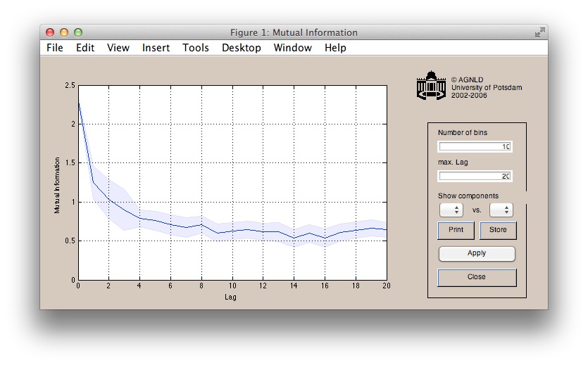
Task: Open the Desktop menu
Action: [x=241, y=48]
